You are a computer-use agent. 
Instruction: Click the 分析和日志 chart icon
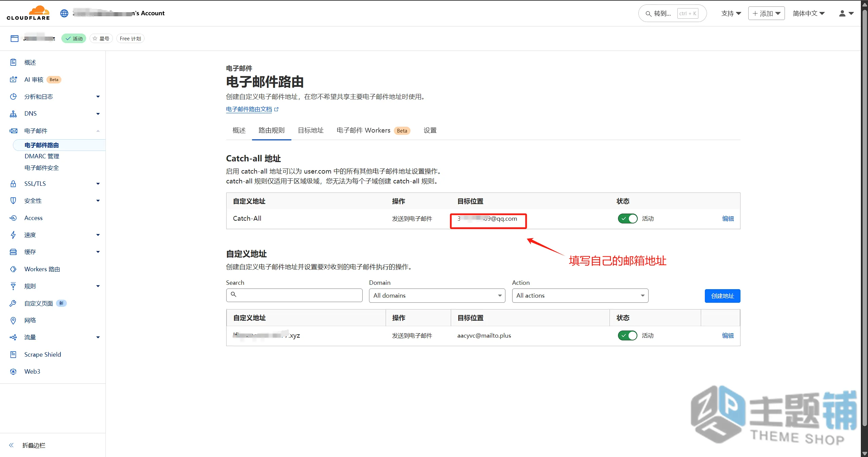tap(13, 96)
